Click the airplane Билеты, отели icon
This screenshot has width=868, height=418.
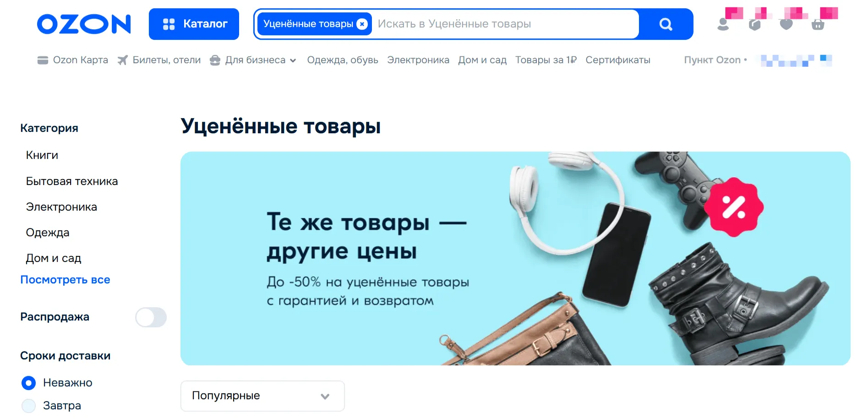[122, 60]
